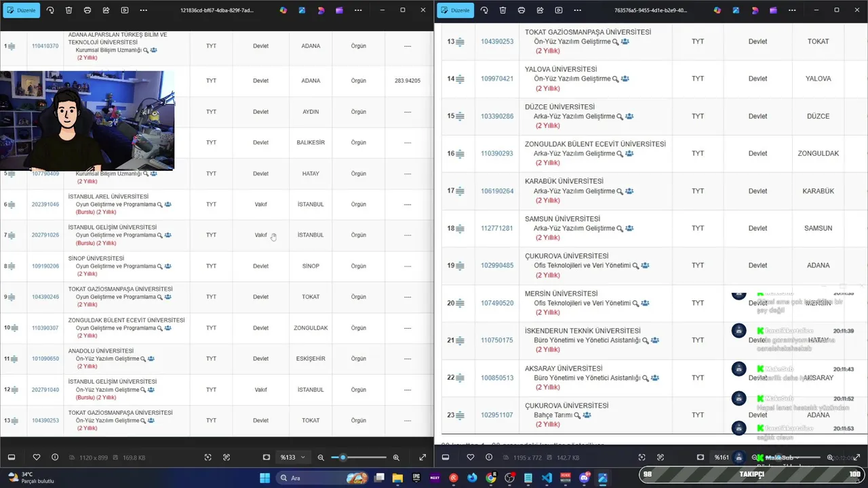Start slideshow in left Photos window

point(125,10)
